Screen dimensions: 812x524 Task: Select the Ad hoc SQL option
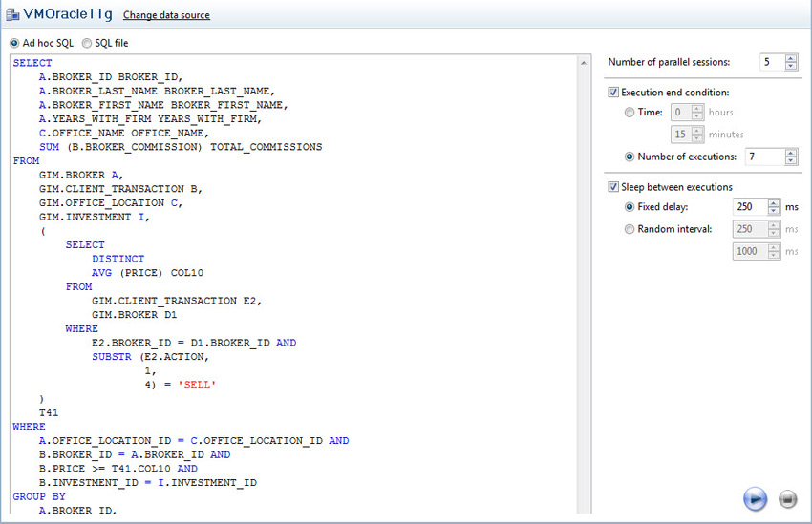click(x=14, y=43)
